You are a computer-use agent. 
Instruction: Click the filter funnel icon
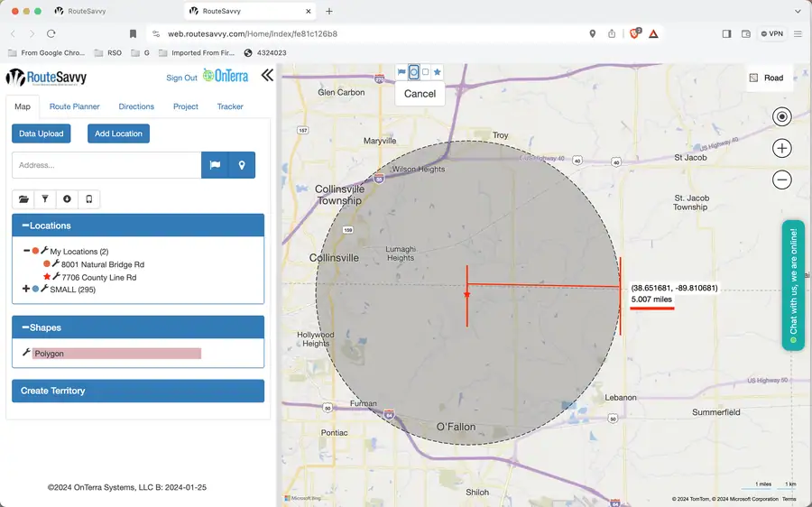(x=45, y=198)
